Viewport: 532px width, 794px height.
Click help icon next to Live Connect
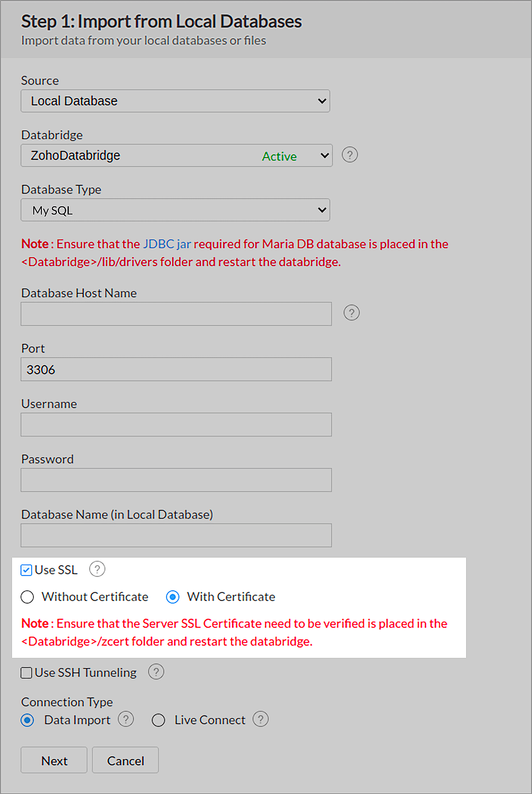pyautogui.click(x=261, y=719)
